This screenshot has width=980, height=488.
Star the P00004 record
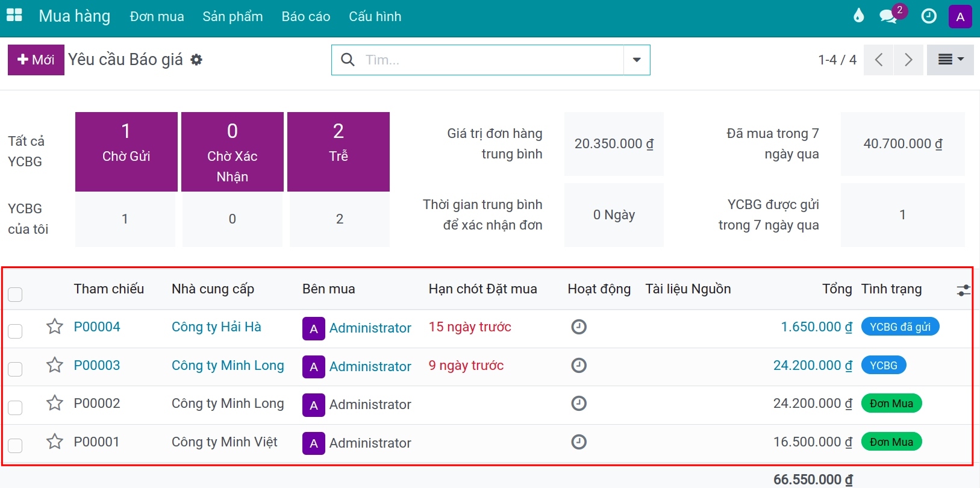point(55,327)
